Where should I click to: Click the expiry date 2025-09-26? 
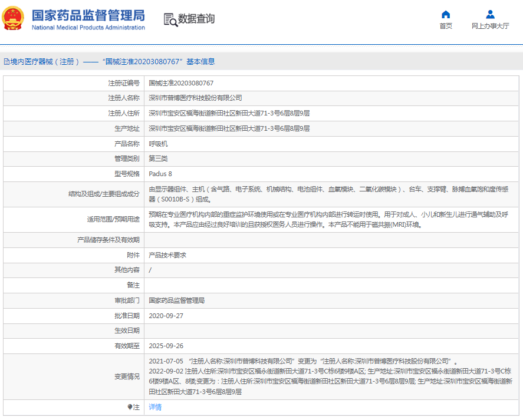click(166, 346)
